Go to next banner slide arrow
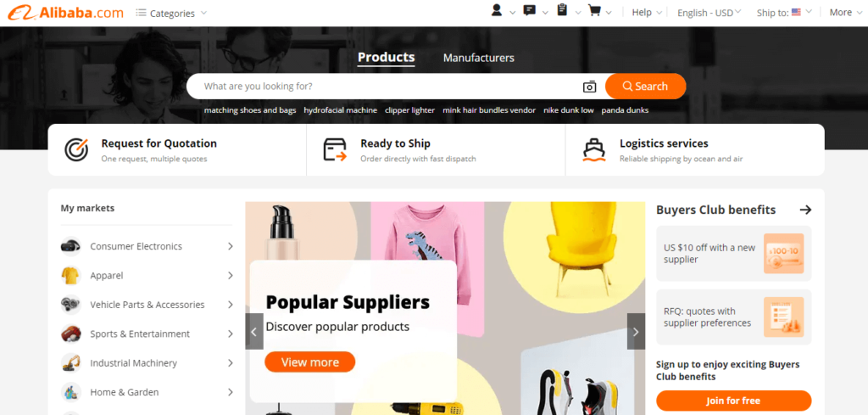Image resolution: width=868 pixels, height=415 pixels. point(636,331)
